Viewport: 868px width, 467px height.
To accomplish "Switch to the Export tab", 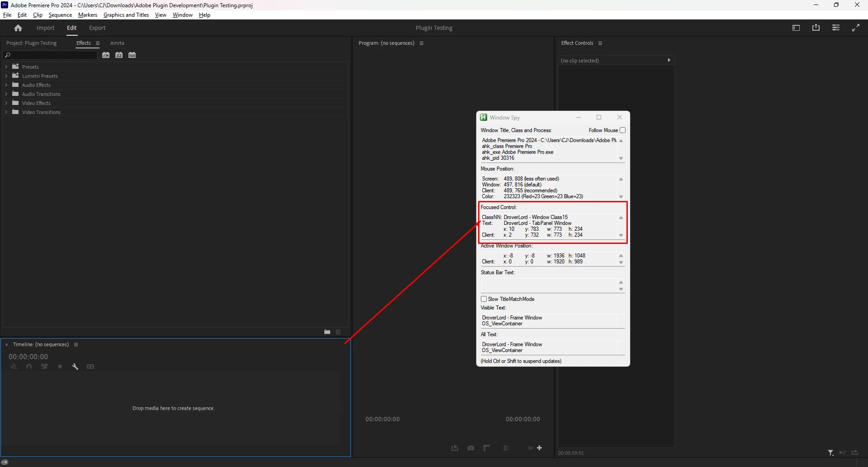I will [x=97, y=28].
